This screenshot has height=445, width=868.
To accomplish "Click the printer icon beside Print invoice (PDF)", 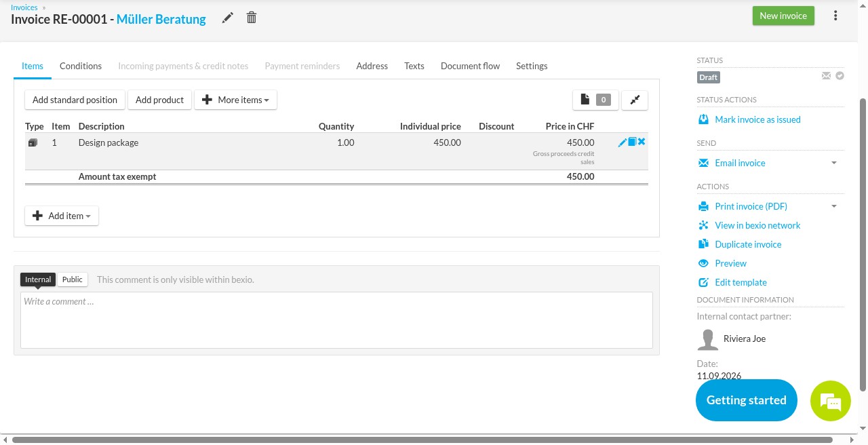I will 703,206.
